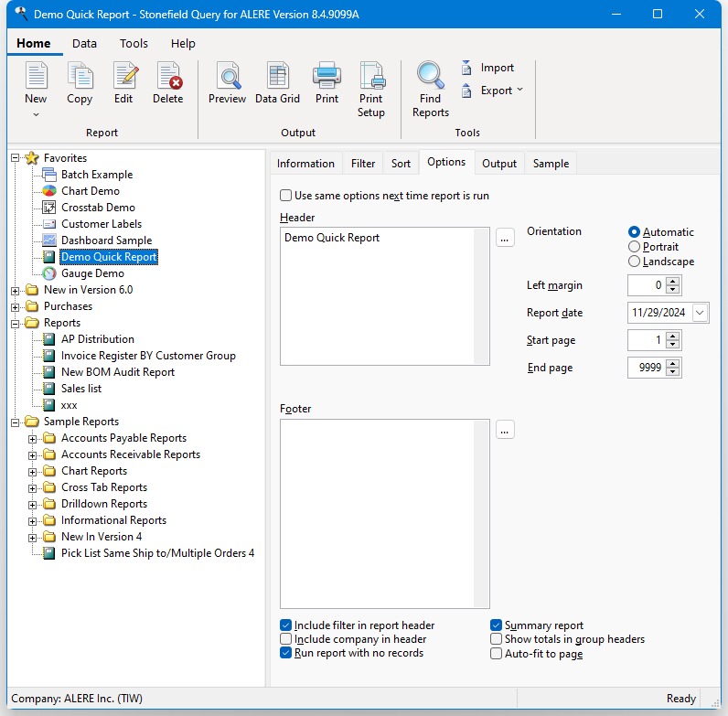Select the Sales list report

[x=81, y=389]
